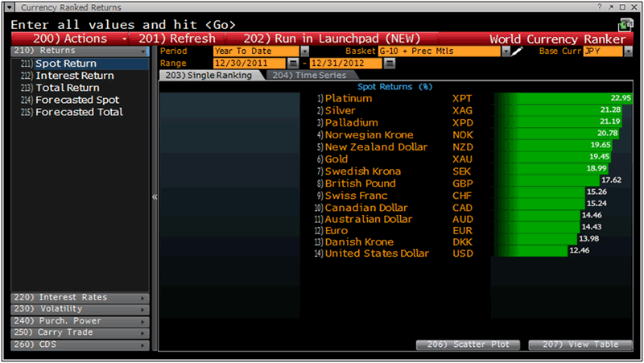The height and width of the screenshot is (363, 644).
Task: Open the end date calendar picker
Action: pos(390,64)
